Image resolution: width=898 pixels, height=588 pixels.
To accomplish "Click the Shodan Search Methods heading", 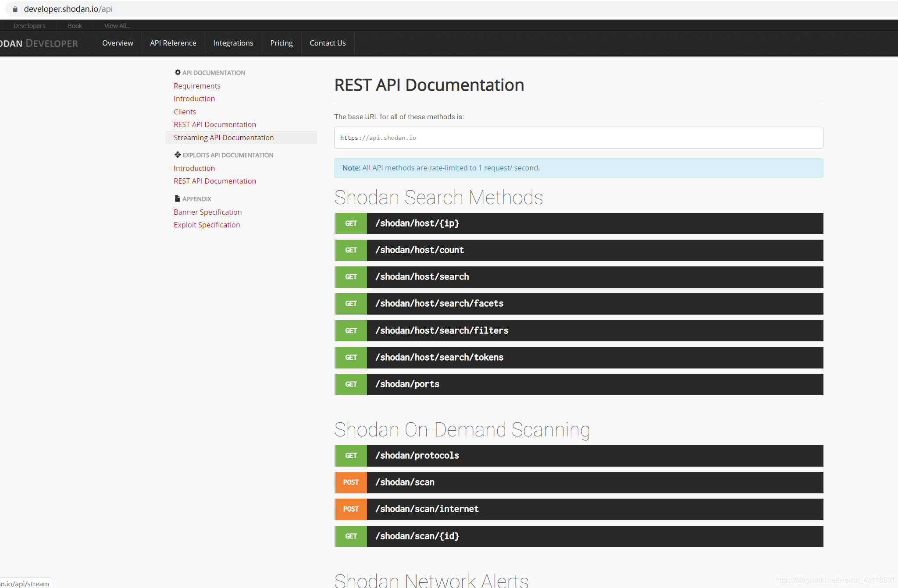I will tap(438, 197).
